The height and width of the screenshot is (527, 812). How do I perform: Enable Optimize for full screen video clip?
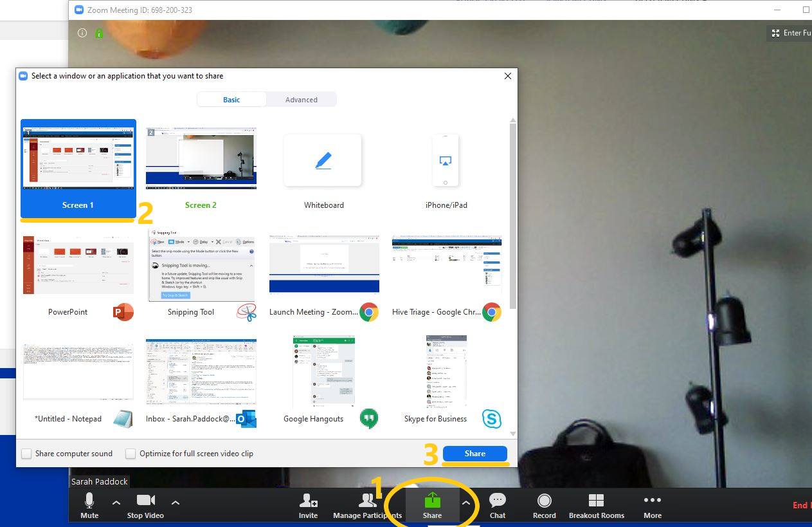coord(131,454)
